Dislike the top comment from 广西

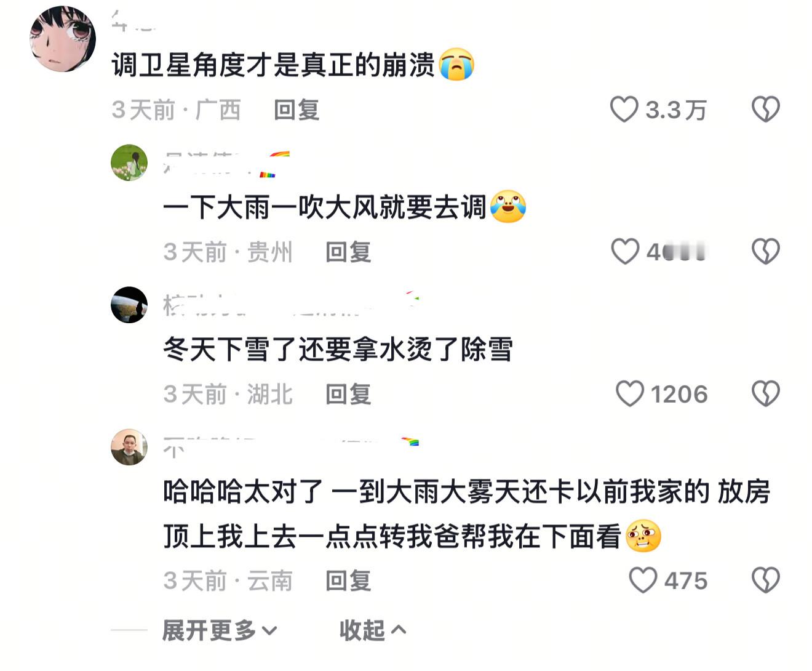(765, 110)
